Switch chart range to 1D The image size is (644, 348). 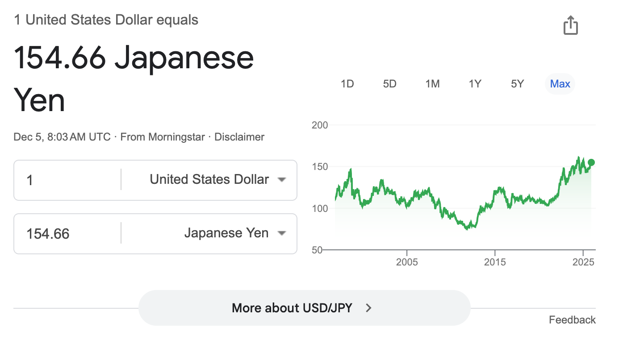[347, 84]
